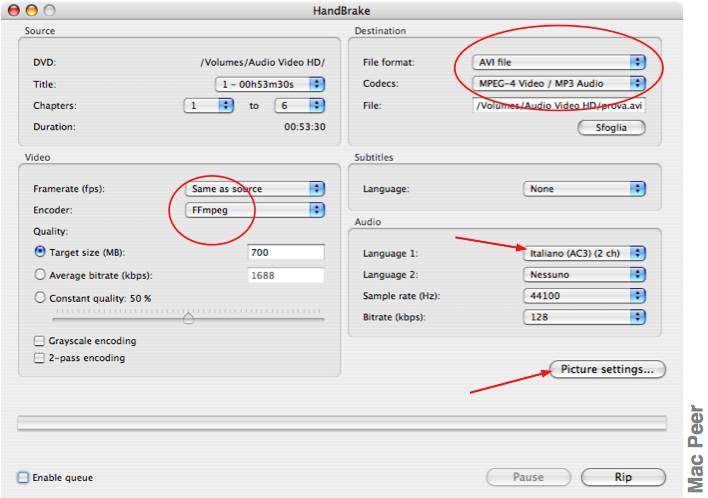Open the Codecs dropdown MPEG-4 Video / MP3 Audio

(x=559, y=83)
